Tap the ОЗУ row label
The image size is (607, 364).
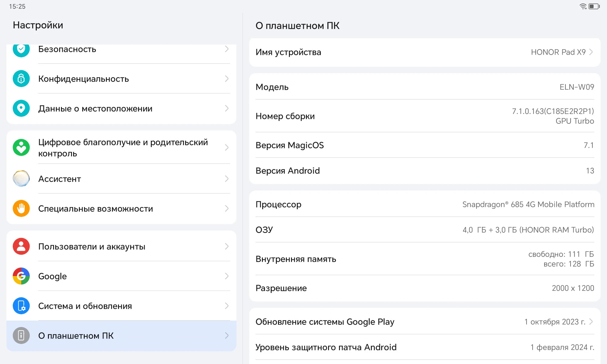tap(264, 230)
